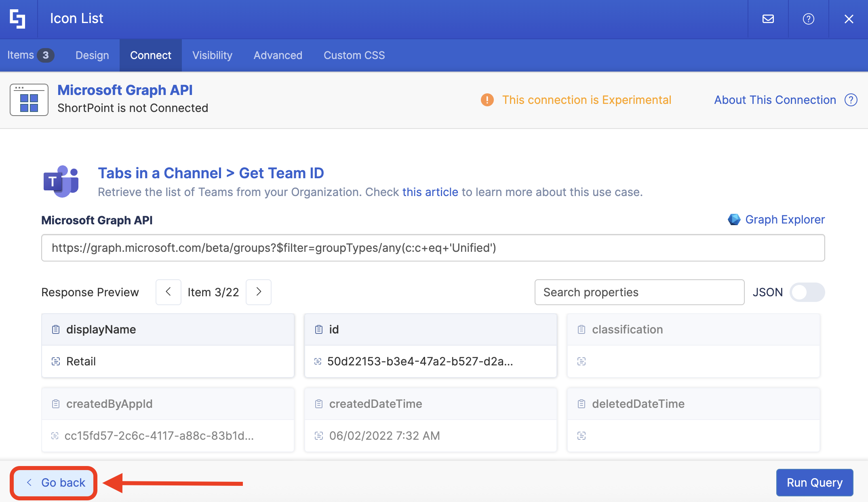
Task: Click the Microsoft Graph API connection icon
Action: [29, 99]
